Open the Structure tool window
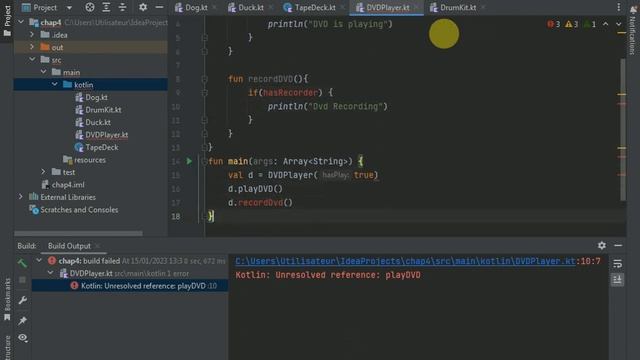The width and height of the screenshot is (640, 360). (x=7, y=348)
